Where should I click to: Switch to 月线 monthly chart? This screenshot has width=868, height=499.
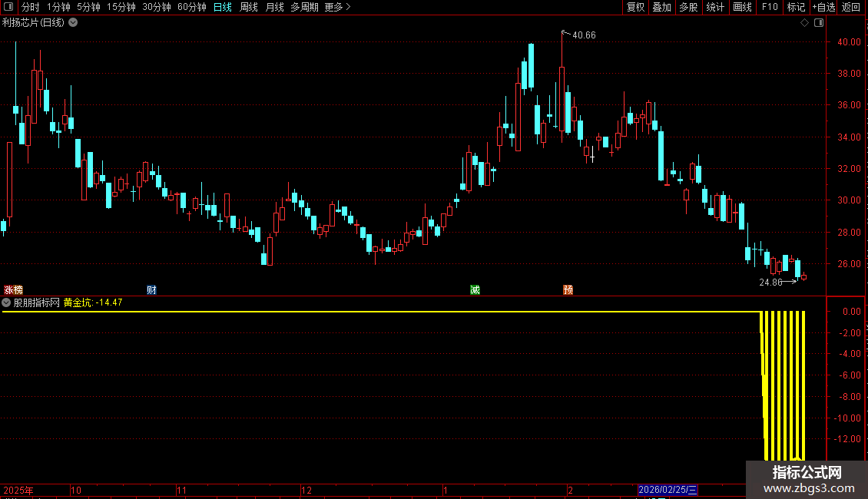pyautogui.click(x=274, y=7)
